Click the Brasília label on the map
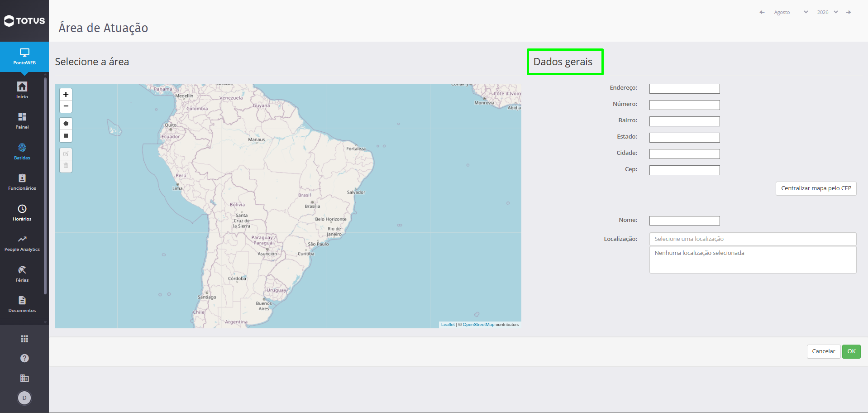 click(x=312, y=206)
